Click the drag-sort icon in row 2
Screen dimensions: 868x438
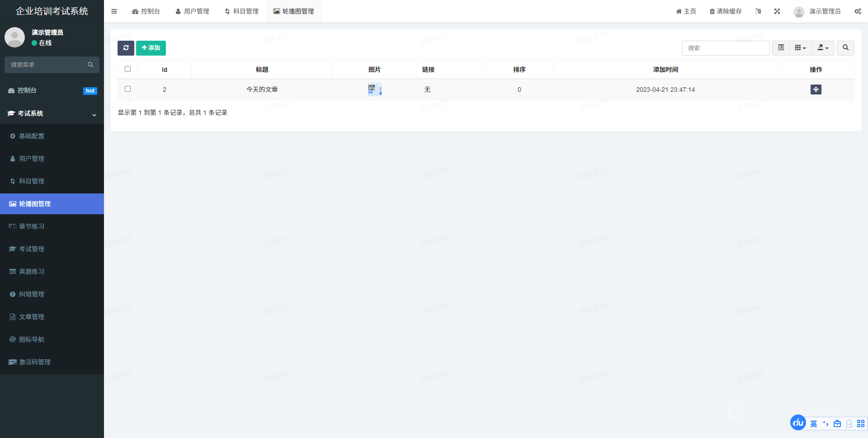816,89
